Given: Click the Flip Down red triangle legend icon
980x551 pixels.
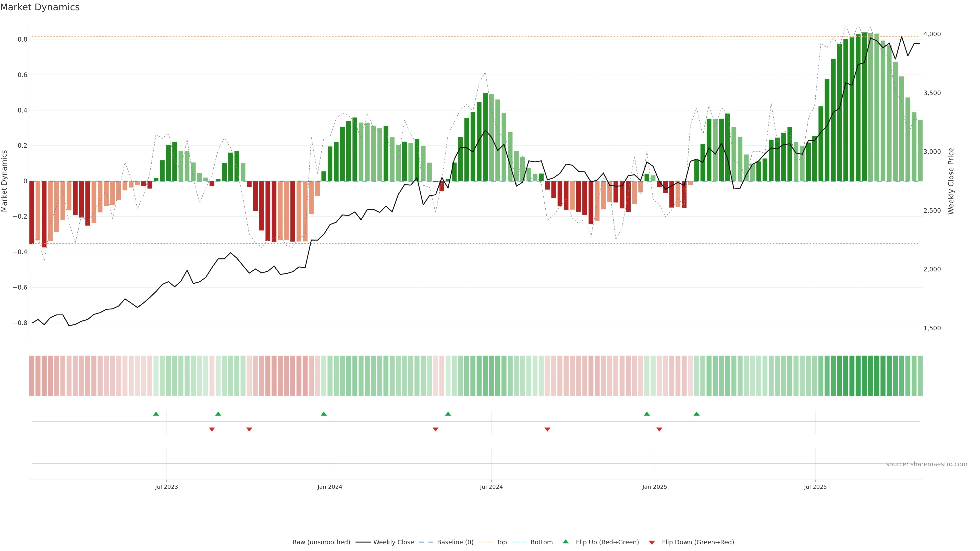Looking at the screenshot, I should click(x=652, y=542).
